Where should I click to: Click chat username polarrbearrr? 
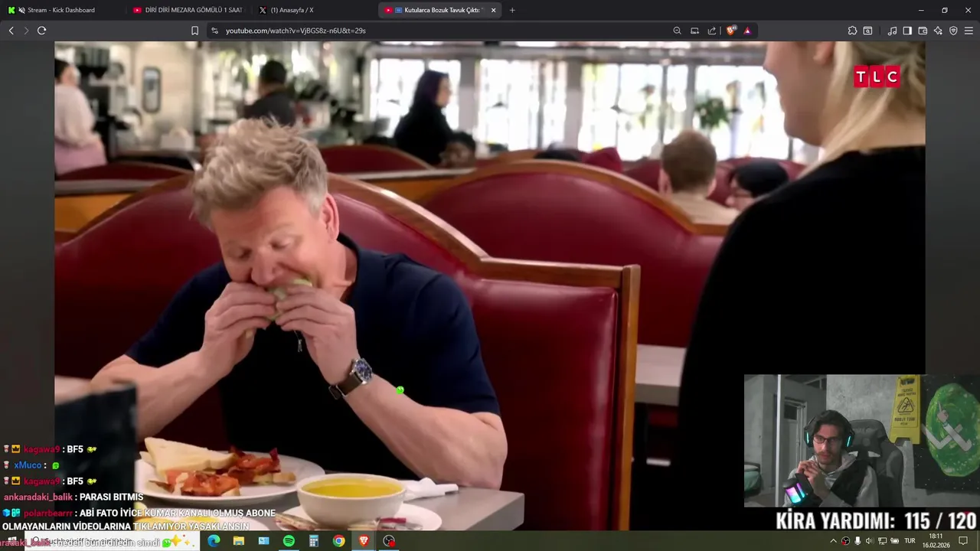pos(47,513)
